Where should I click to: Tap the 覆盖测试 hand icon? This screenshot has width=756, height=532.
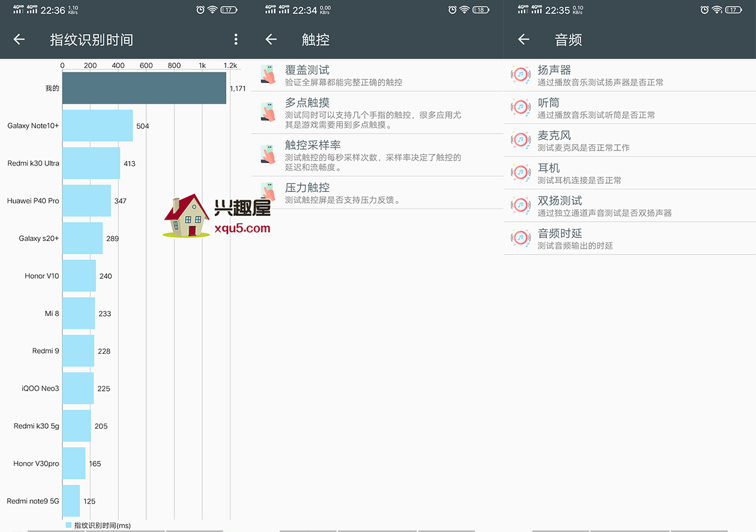pyautogui.click(x=268, y=75)
